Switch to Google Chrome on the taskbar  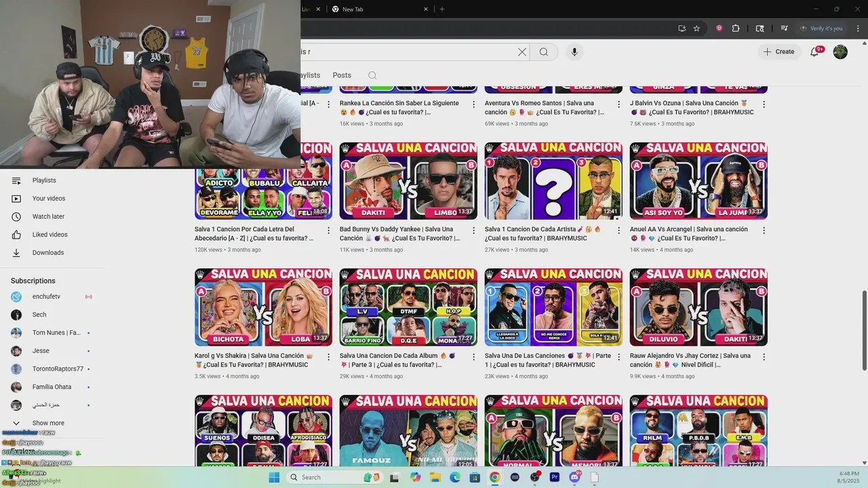(495, 477)
